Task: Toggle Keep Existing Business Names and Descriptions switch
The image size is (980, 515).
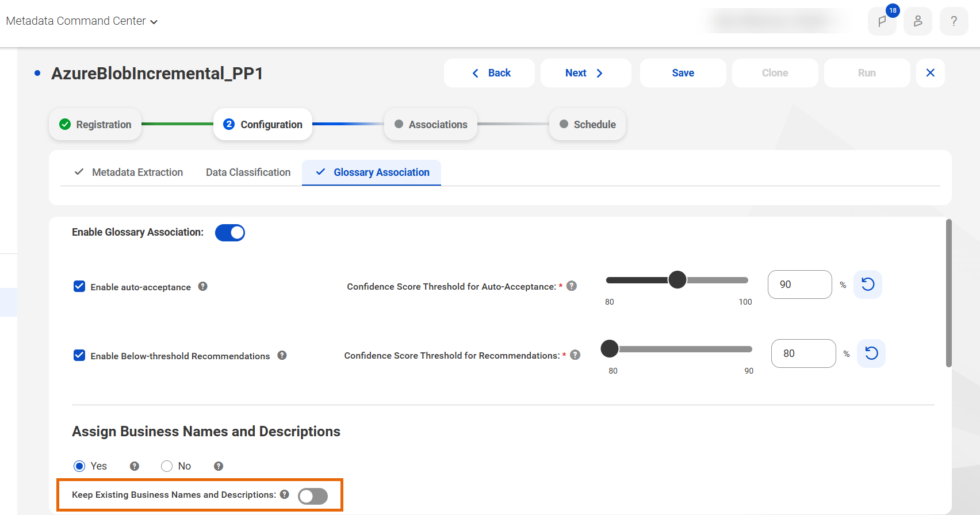Action: (313, 496)
